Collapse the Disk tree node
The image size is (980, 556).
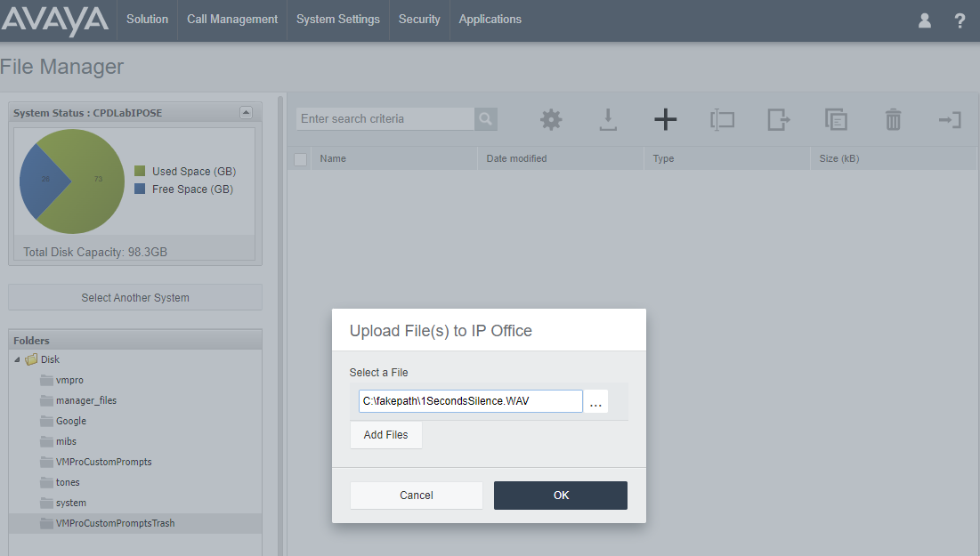17,359
